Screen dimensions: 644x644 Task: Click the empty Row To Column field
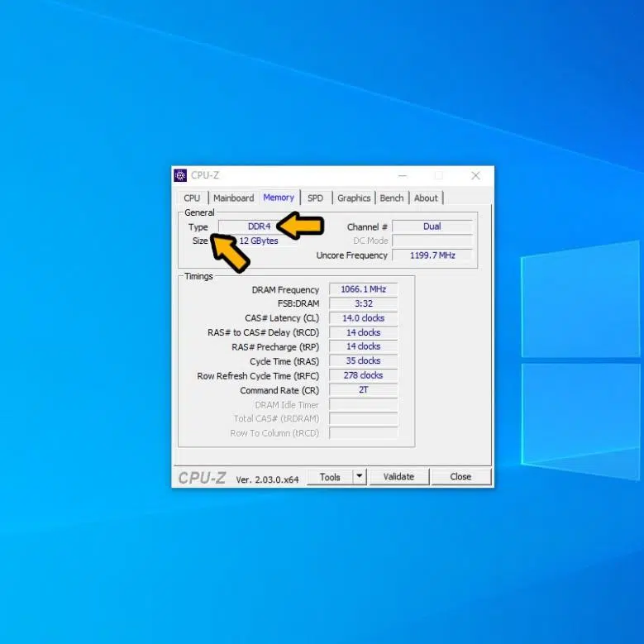click(x=363, y=433)
